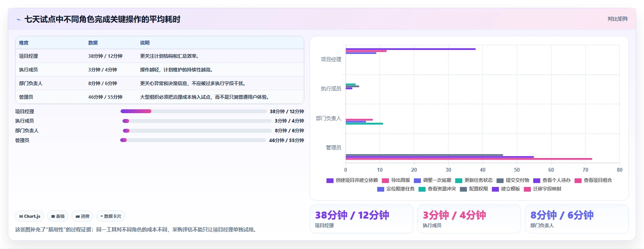The image size is (644, 249).
Task: Open the 部门负责人 stat card
Action: (x=577, y=219)
